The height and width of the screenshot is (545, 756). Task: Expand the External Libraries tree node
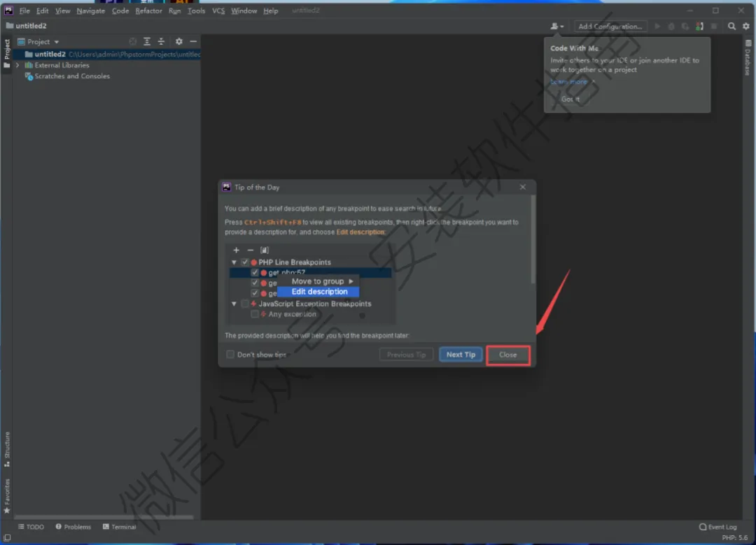[x=17, y=65]
